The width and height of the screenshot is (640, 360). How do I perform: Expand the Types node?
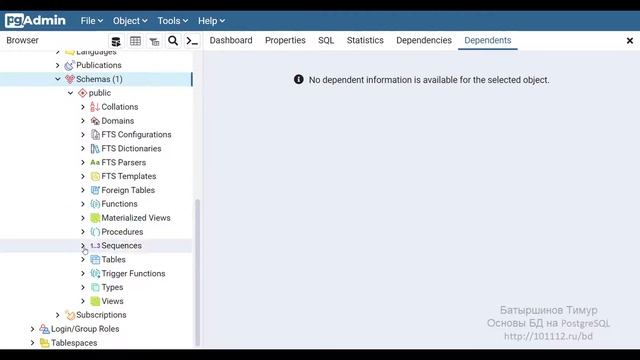point(83,287)
